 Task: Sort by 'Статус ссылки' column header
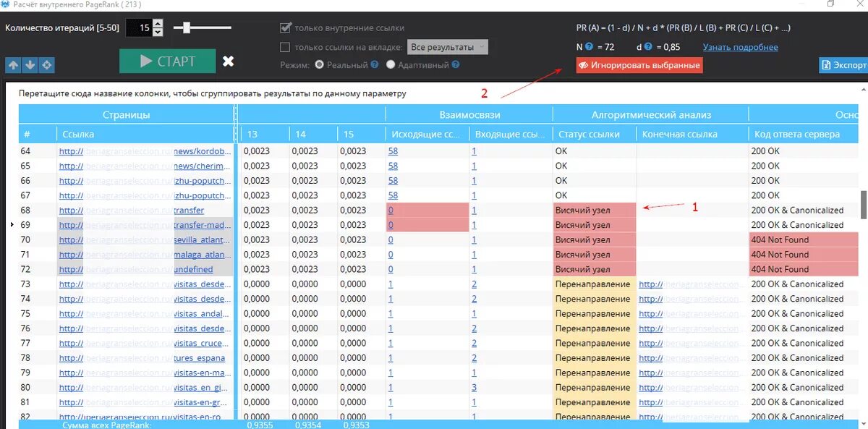(595, 134)
